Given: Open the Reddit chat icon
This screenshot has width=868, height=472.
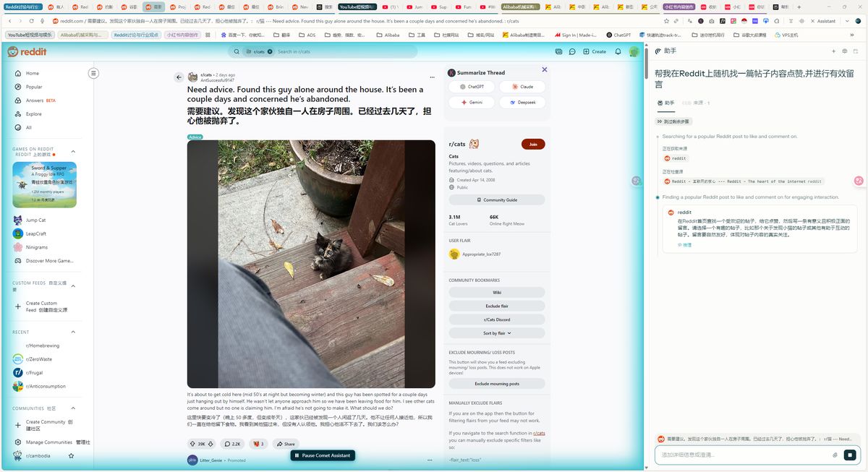Looking at the screenshot, I should pos(572,51).
